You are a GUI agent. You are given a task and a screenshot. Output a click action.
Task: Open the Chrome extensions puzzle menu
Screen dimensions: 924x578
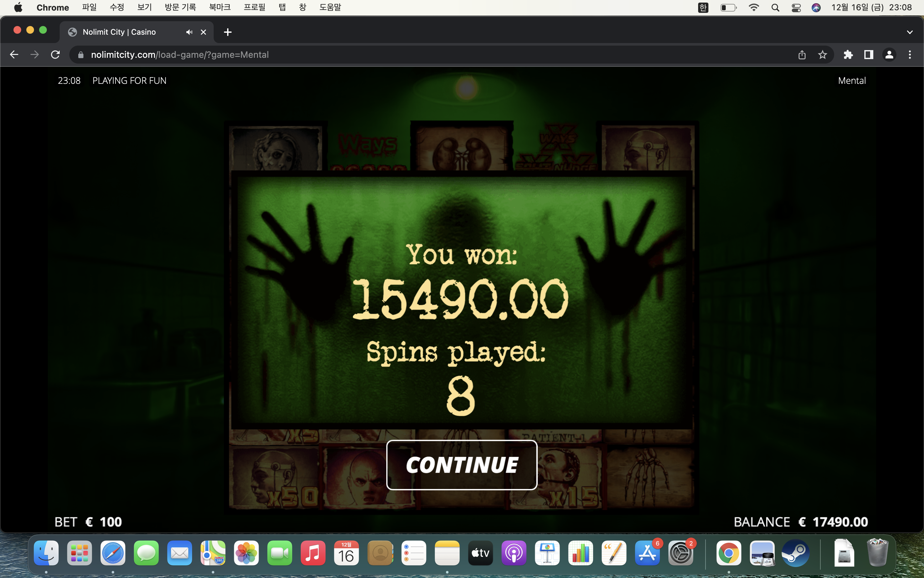[x=848, y=55]
